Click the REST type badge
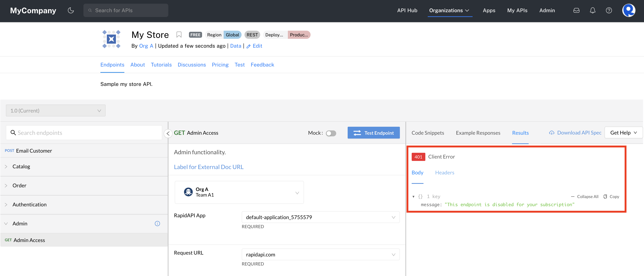The width and height of the screenshot is (644, 276). pos(252,35)
